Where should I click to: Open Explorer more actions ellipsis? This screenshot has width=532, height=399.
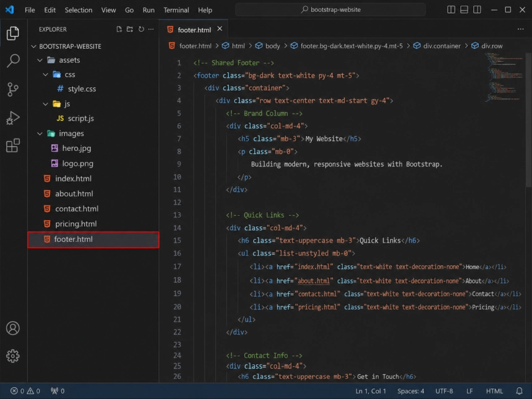[151, 29]
